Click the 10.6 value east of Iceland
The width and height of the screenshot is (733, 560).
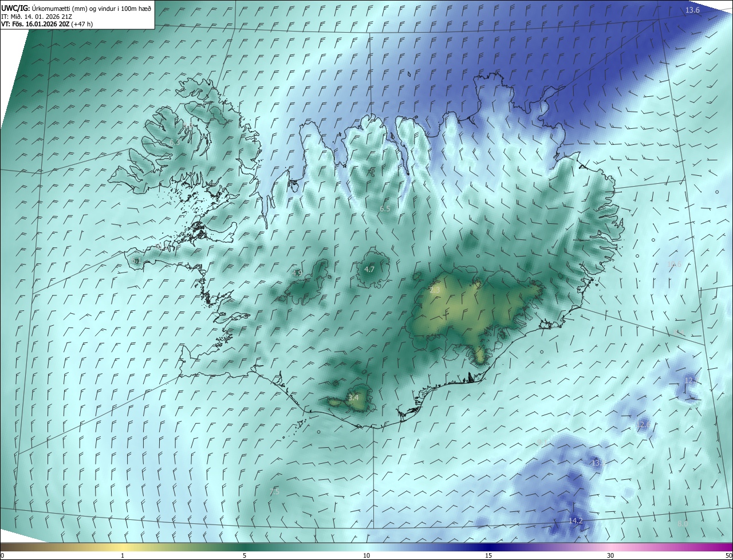point(675,264)
